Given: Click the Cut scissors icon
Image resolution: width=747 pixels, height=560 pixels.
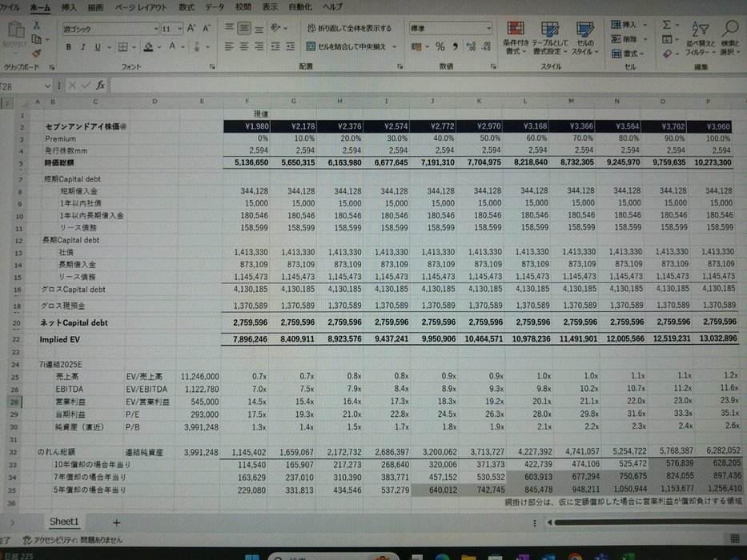Looking at the screenshot, I should point(36,26).
